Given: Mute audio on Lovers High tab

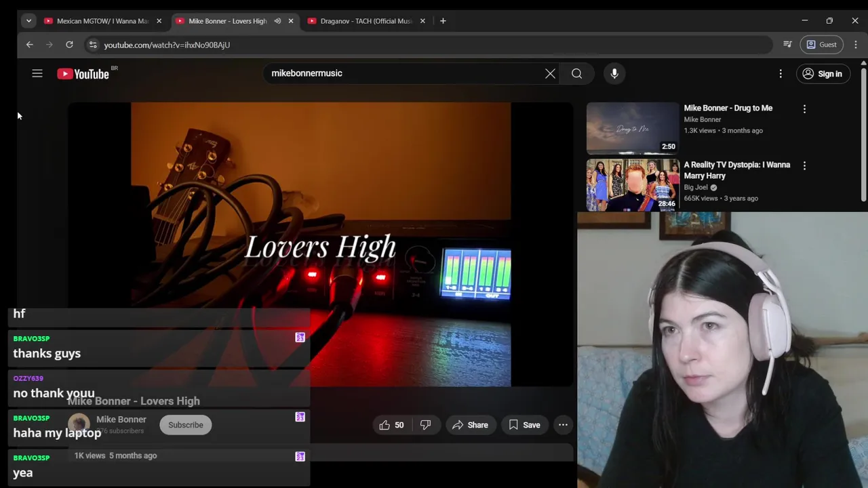Looking at the screenshot, I should point(277,21).
